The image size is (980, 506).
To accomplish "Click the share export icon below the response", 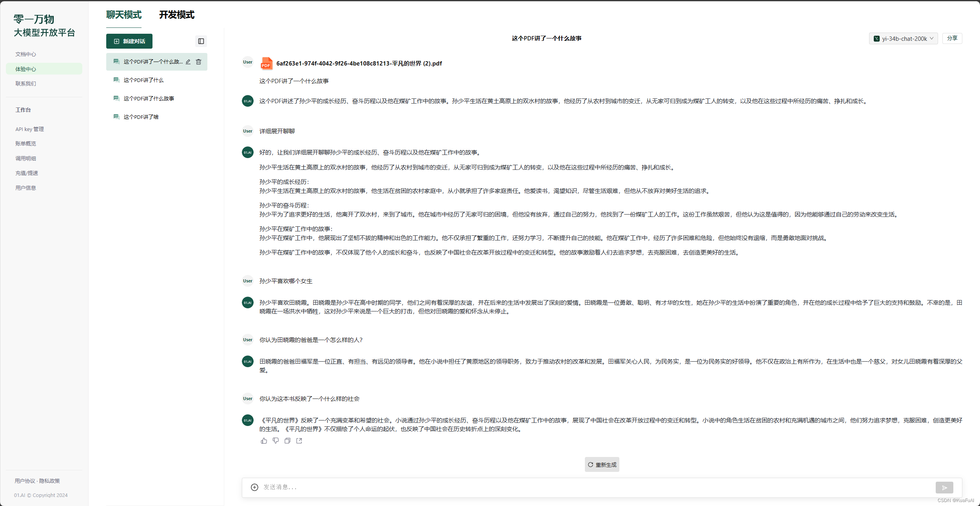I will [x=299, y=441].
